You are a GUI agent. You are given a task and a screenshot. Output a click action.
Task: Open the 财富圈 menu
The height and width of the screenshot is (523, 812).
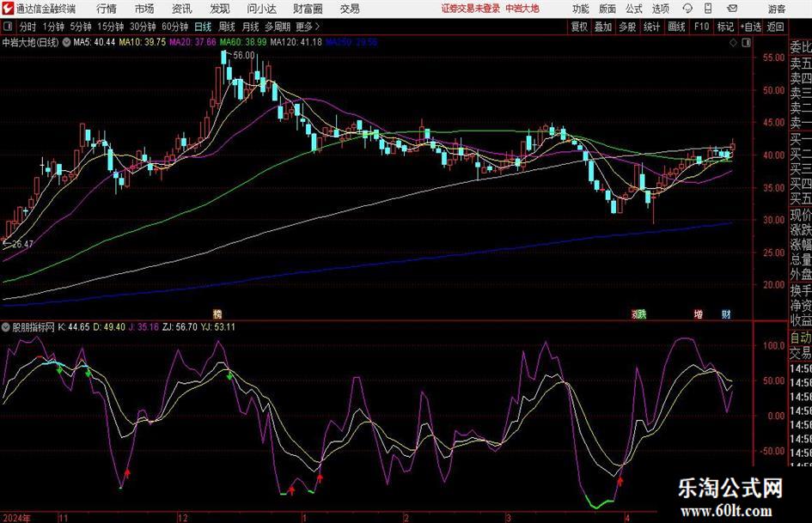tap(308, 9)
